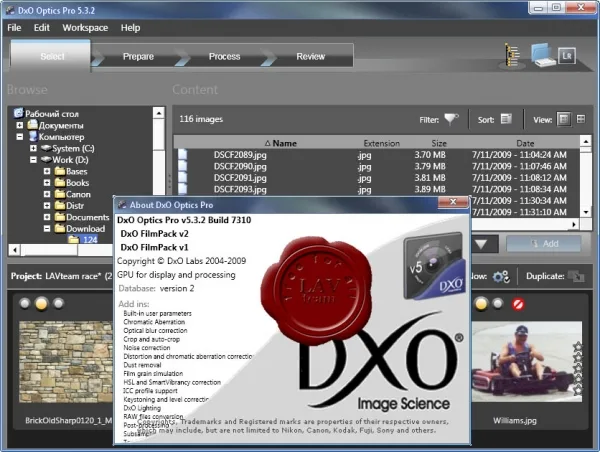Image resolution: width=600 pixels, height=452 pixels.
Task: Sort by the Date column header
Action: (x=525, y=143)
